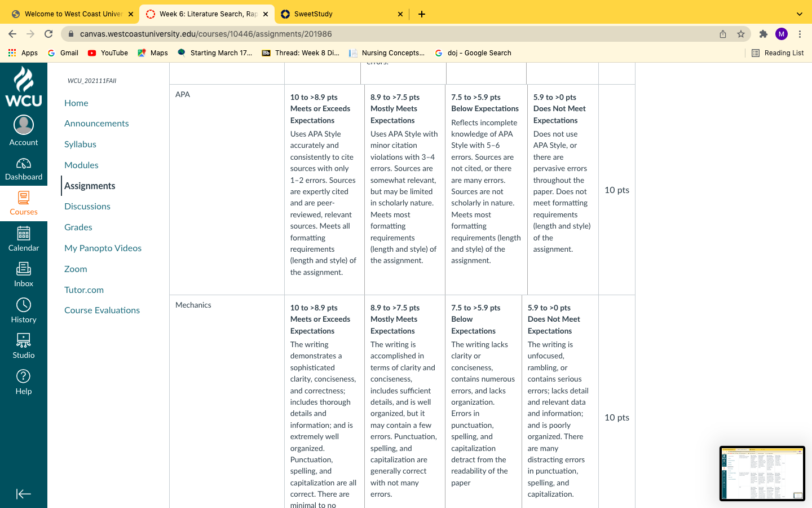Open the screenshot preview thumbnail

pos(762,474)
